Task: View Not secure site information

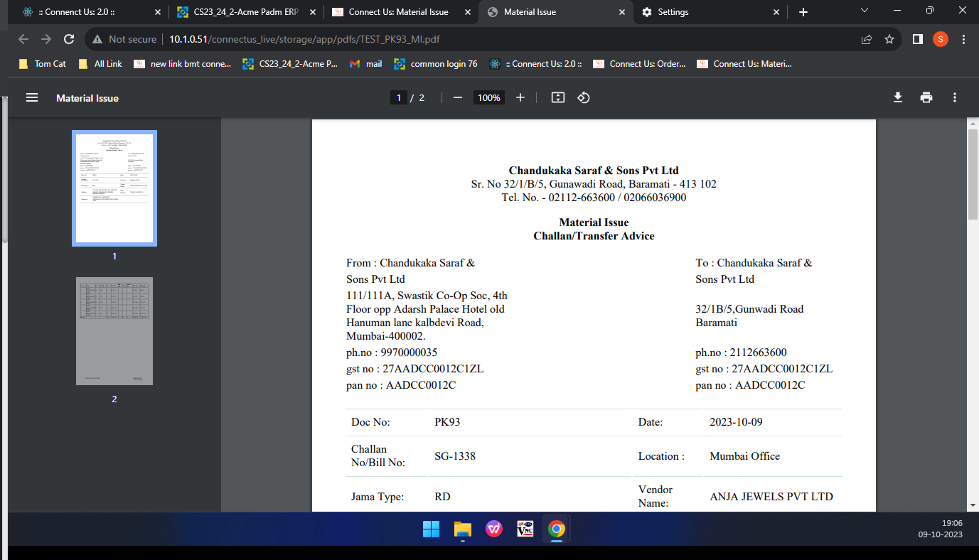Action: [x=124, y=39]
